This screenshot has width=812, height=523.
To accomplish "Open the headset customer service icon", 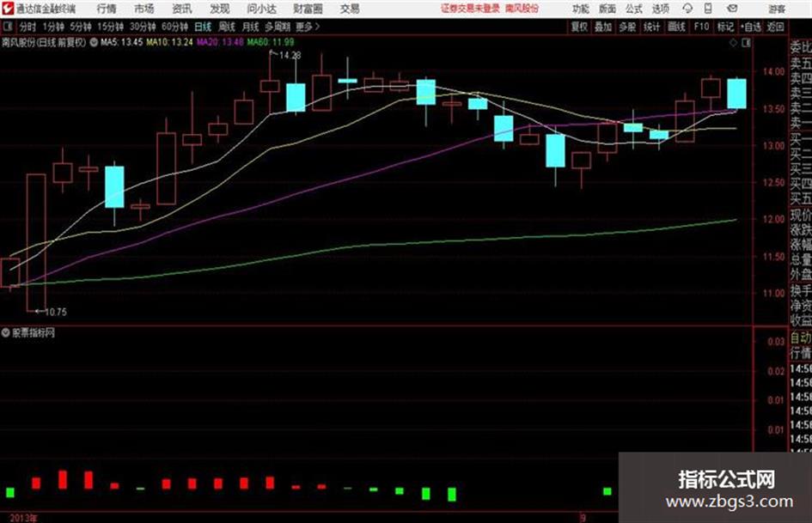I will click(687, 9).
